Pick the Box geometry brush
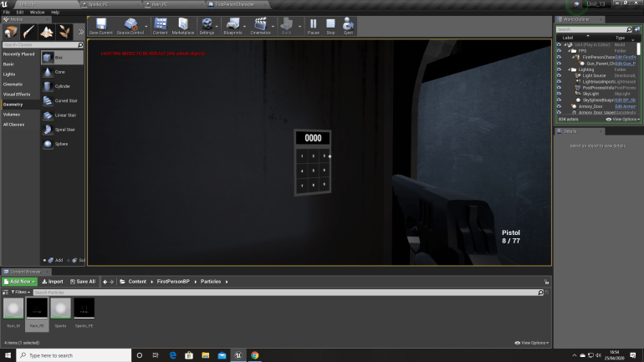 [x=63, y=58]
